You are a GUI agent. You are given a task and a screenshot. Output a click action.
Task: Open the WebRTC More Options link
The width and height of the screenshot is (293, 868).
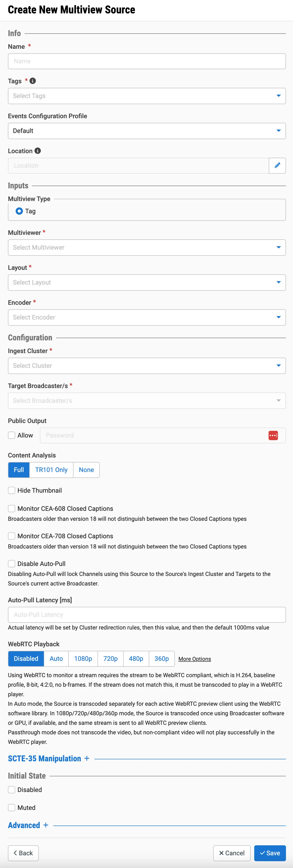195,659
